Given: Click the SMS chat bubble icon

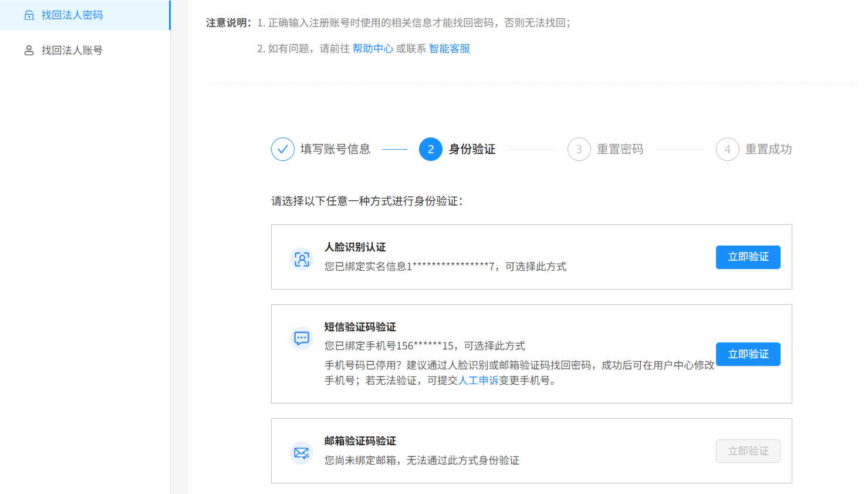Looking at the screenshot, I should [302, 338].
